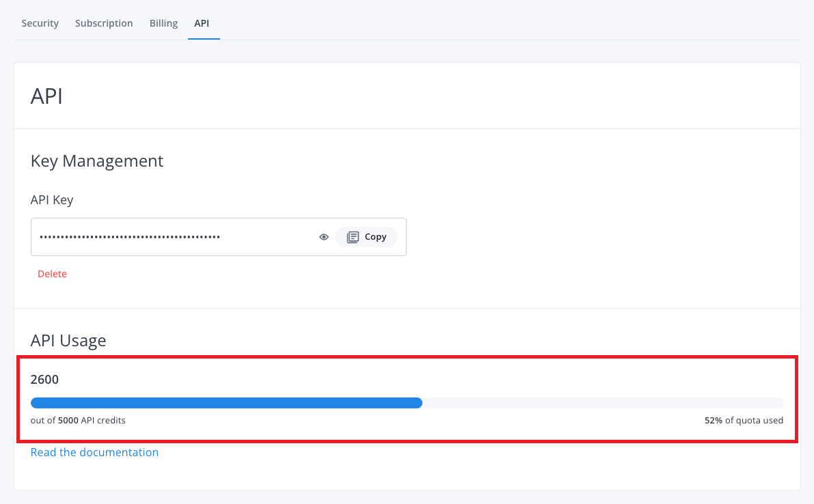
Task: Click the blue filled part of usage bar
Action: pyautogui.click(x=226, y=403)
